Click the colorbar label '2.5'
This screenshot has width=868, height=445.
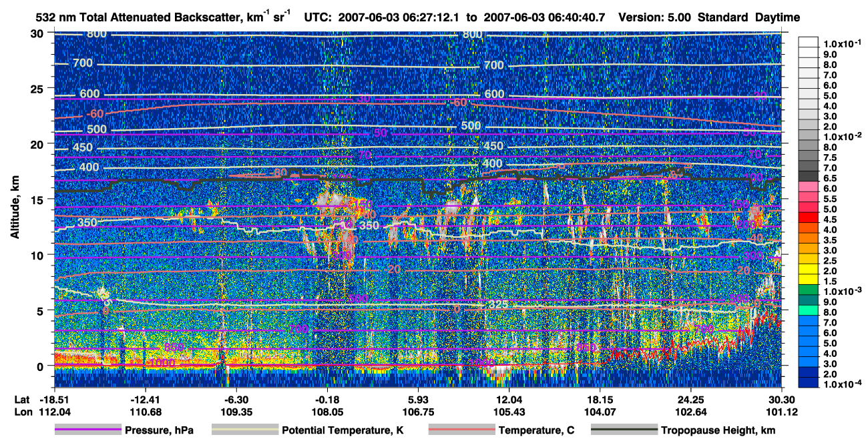click(830, 262)
